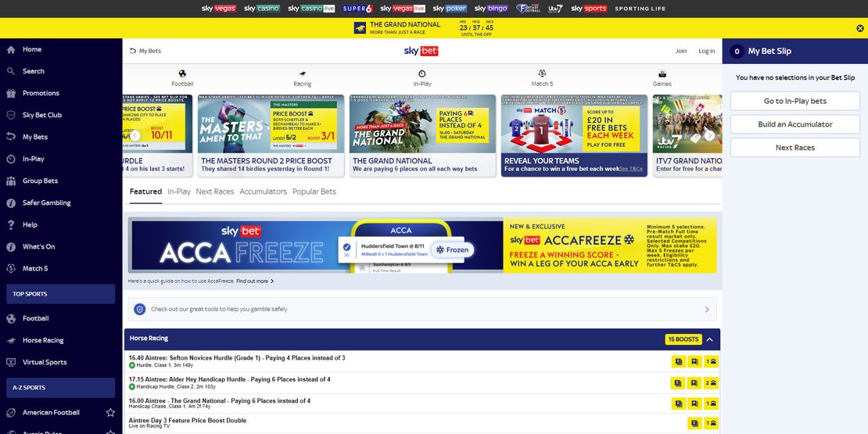
Task: Click stacked-cards icon on 16.40 Aintree row
Action: coord(678,361)
